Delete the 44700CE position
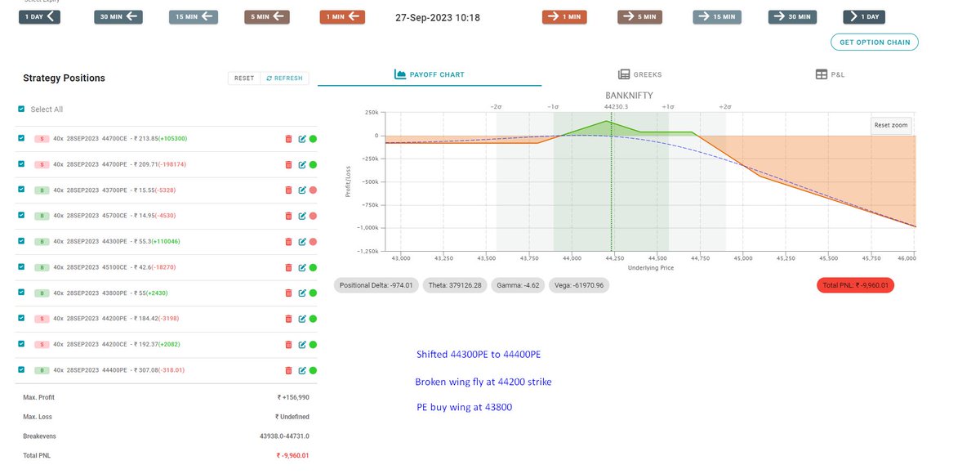This screenshot has height=474, width=980. pos(288,139)
